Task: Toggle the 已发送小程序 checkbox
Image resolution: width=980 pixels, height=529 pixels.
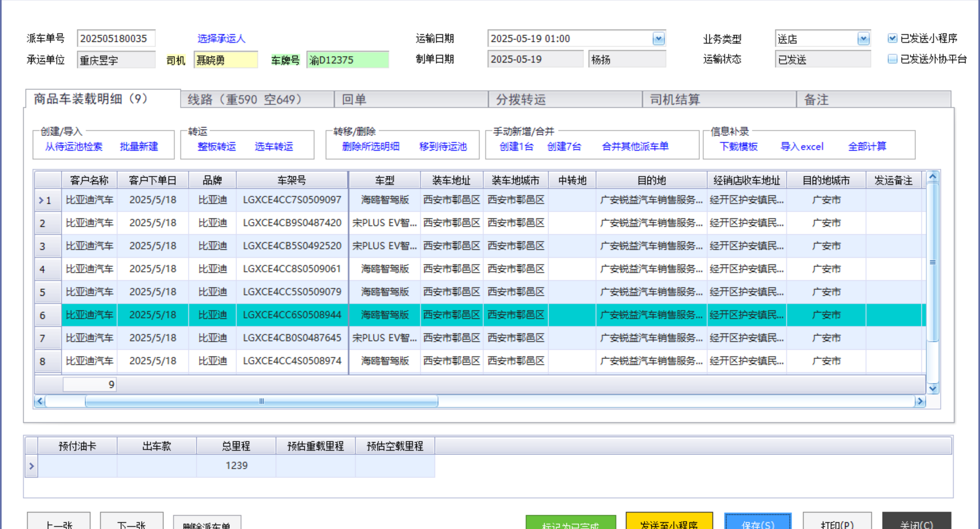Action: point(892,38)
